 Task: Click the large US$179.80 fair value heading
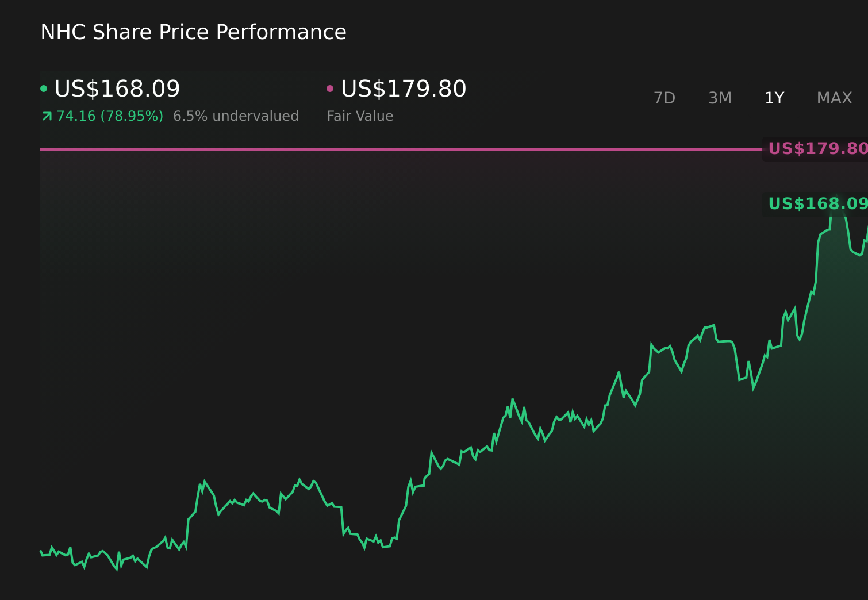pyautogui.click(x=404, y=89)
